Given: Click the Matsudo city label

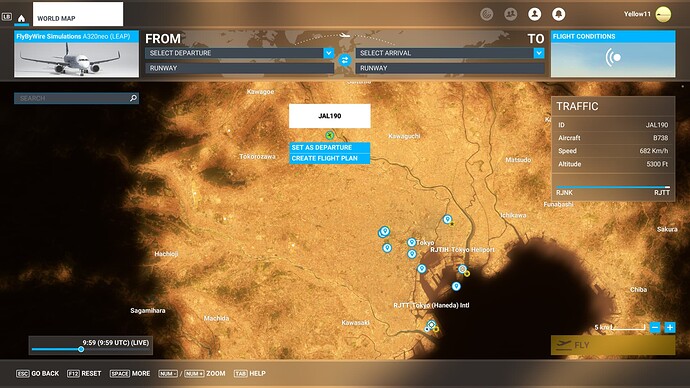Looking at the screenshot, I should click(x=518, y=160).
